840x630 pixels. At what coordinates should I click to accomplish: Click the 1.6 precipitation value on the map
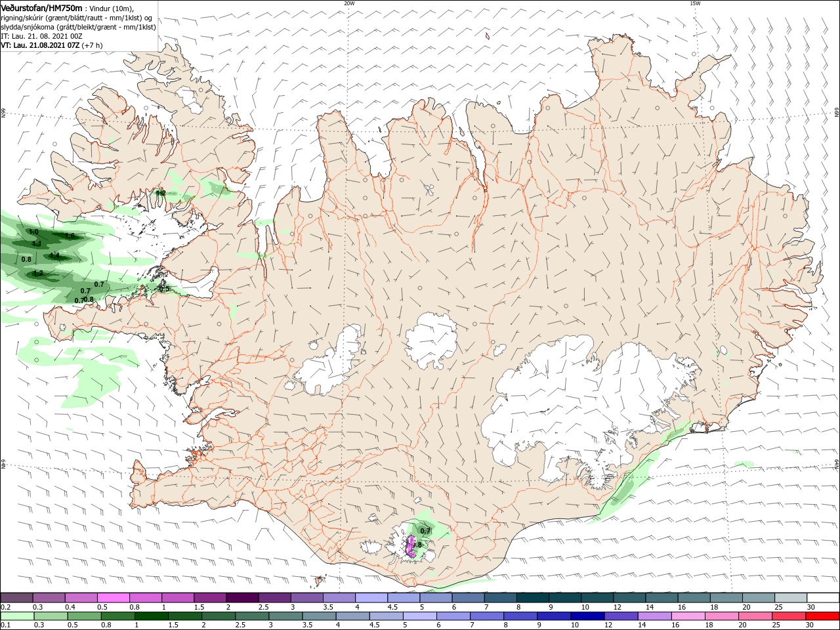70,236
